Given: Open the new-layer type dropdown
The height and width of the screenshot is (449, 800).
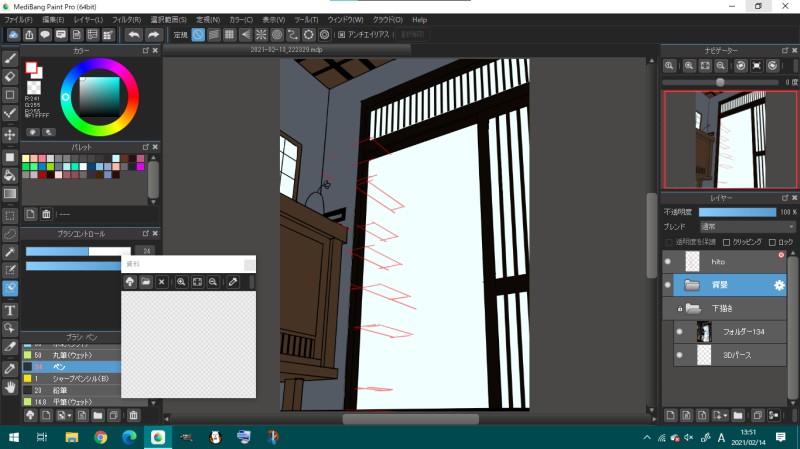Looking at the screenshot, I should tap(726, 415).
